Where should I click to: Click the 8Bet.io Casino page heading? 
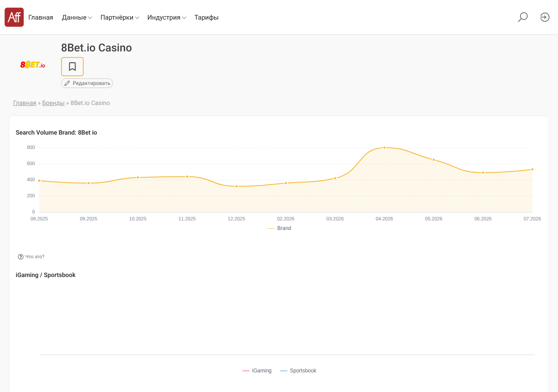pyautogui.click(x=96, y=48)
